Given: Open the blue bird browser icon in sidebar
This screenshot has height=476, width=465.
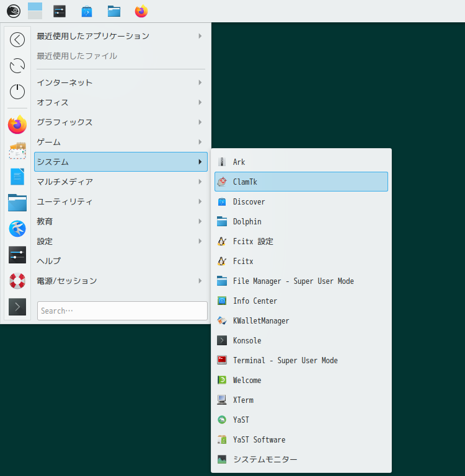Looking at the screenshot, I should tap(17, 229).
